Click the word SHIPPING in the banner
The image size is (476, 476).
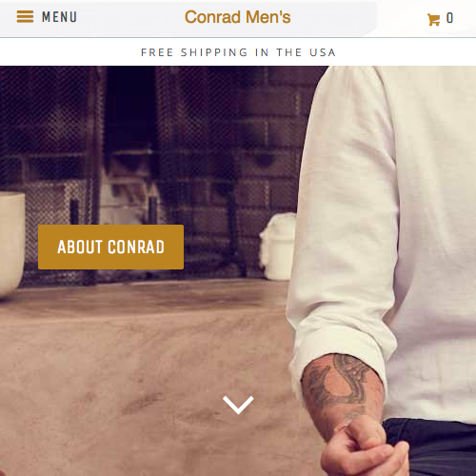[214, 52]
